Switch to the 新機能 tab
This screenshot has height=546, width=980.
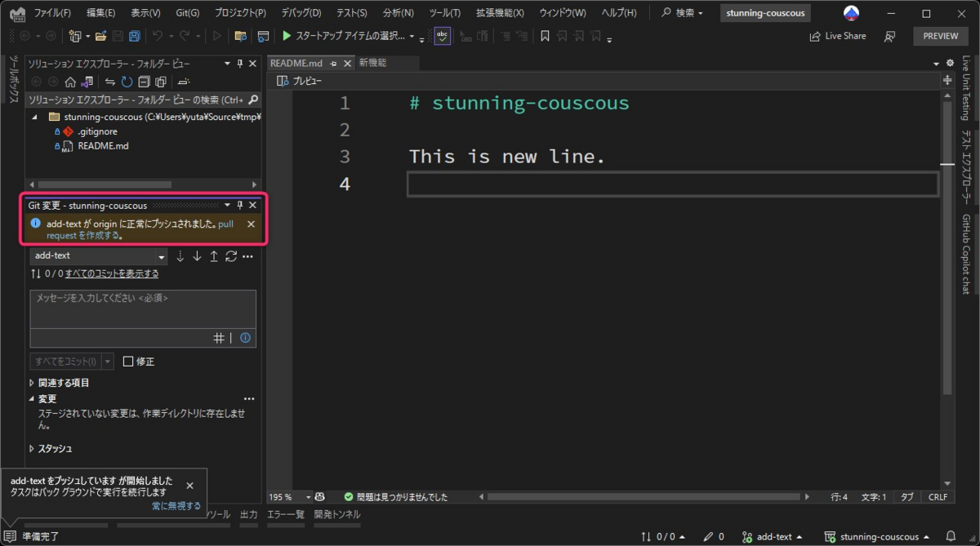(372, 63)
